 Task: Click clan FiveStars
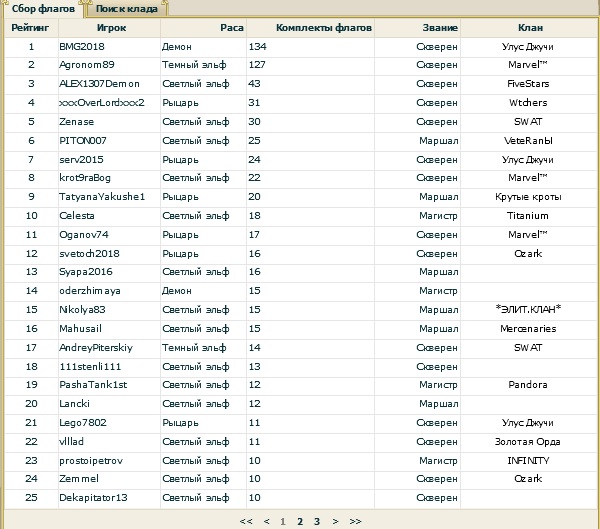tap(528, 84)
